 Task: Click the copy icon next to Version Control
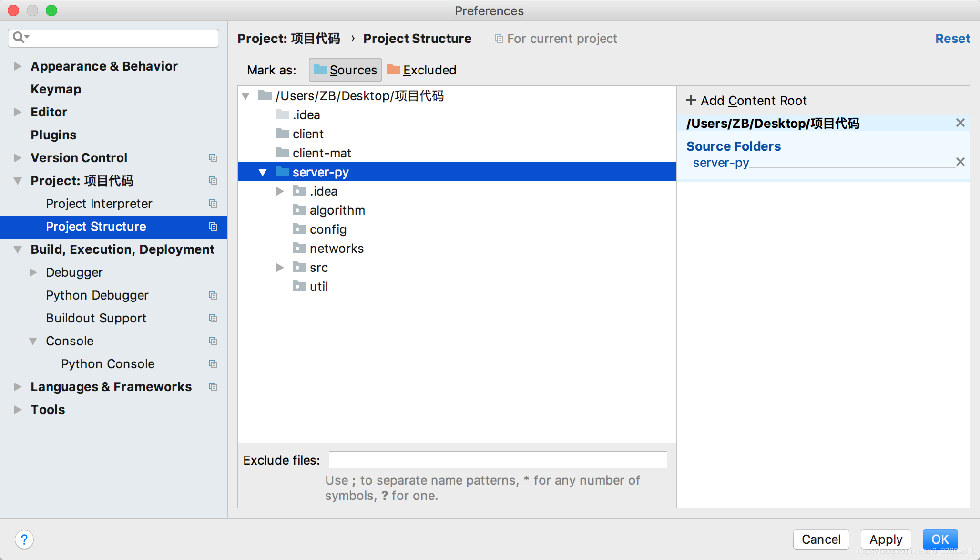213,158
